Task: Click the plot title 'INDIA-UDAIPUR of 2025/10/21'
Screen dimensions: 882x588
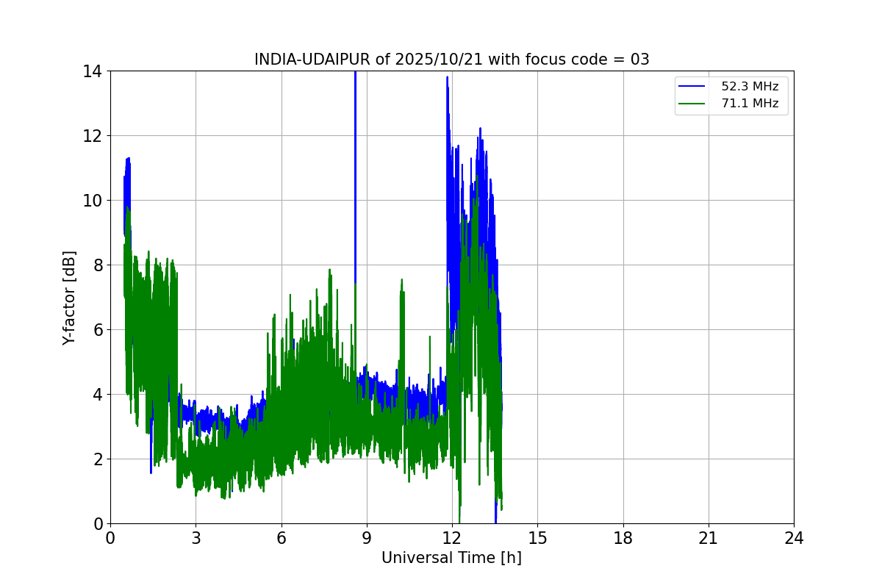Action: 368,60
